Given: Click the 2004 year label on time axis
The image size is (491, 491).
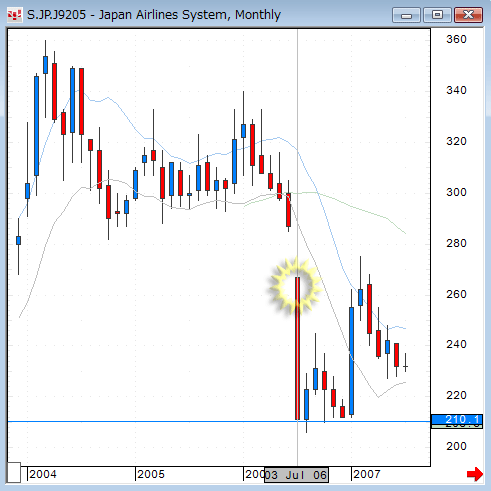Looking at the screenshot, I should [43, 474].
